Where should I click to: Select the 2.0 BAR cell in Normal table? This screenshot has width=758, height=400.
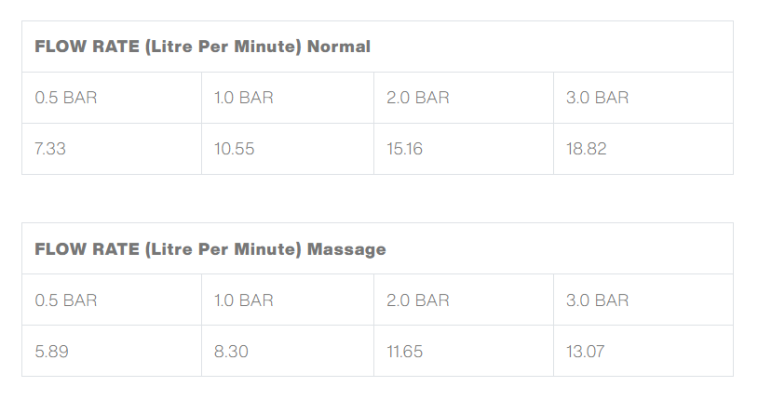point(418,98)
